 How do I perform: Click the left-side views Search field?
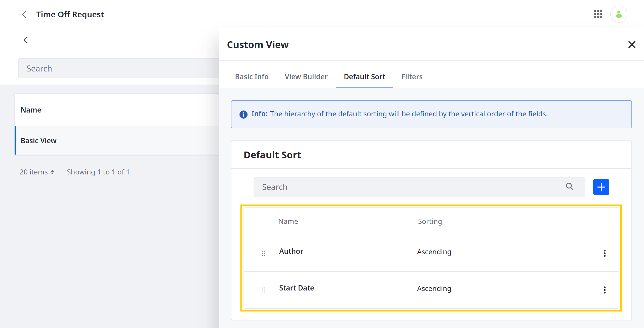pyautogui.click(x=118, y=68)
